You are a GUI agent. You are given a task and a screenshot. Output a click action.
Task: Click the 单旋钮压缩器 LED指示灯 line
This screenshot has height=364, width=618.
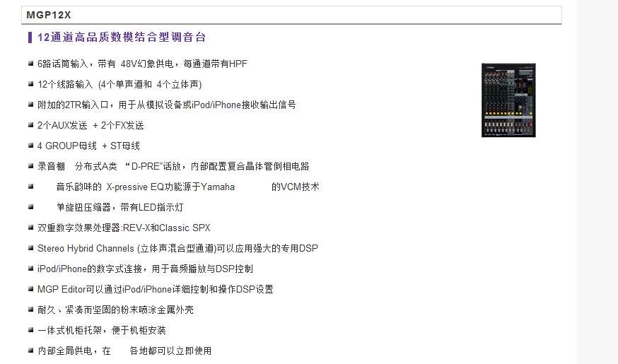click(x=120, y=207)
